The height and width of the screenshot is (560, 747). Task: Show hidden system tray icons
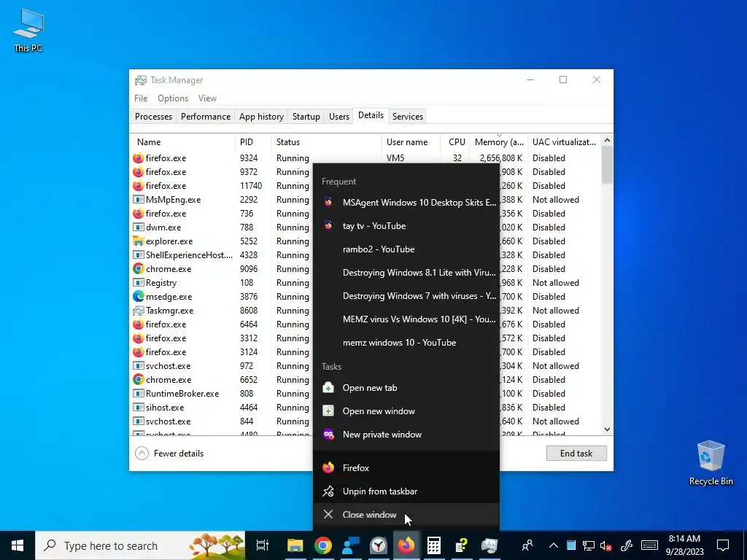point(553,545)
